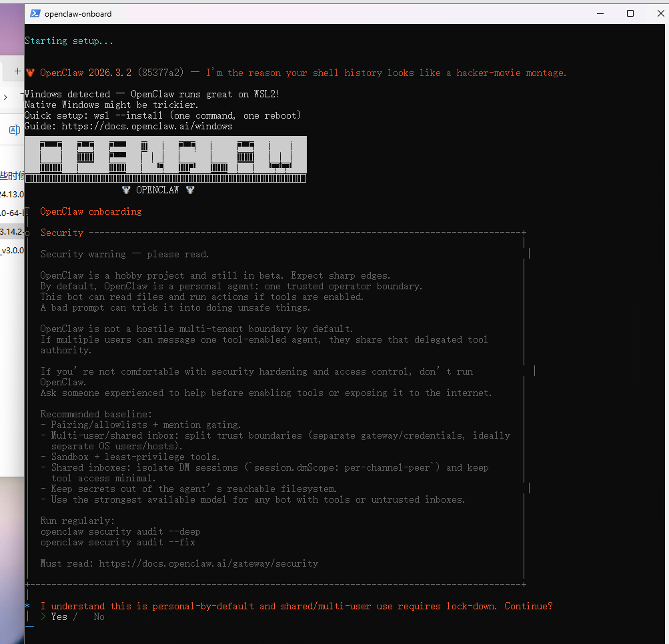
Task: Click the 'OpenClaw onboarding' heading
Action: [x=91, y=211]
